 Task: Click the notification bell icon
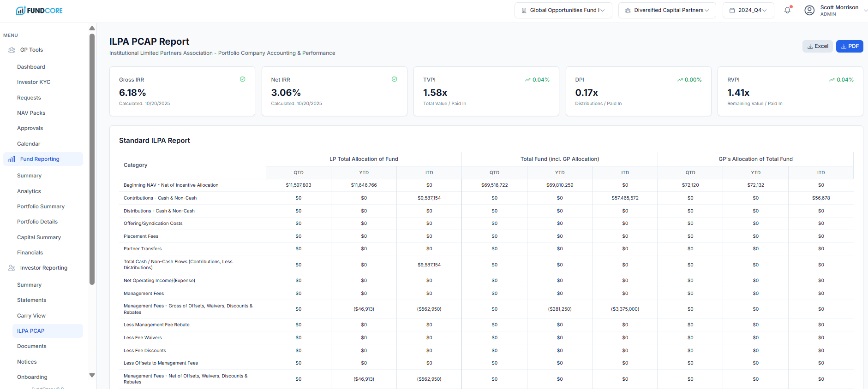787,10
